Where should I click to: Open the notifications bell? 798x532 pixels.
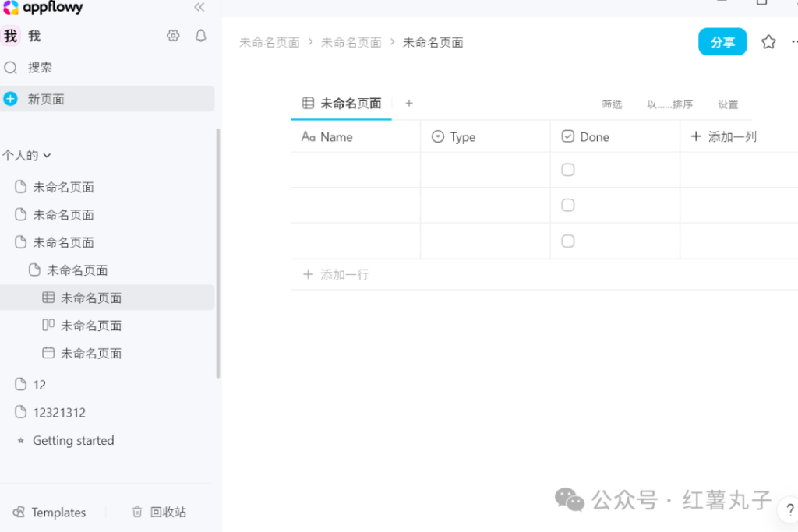pyautogui.click(x=200, y=35)
